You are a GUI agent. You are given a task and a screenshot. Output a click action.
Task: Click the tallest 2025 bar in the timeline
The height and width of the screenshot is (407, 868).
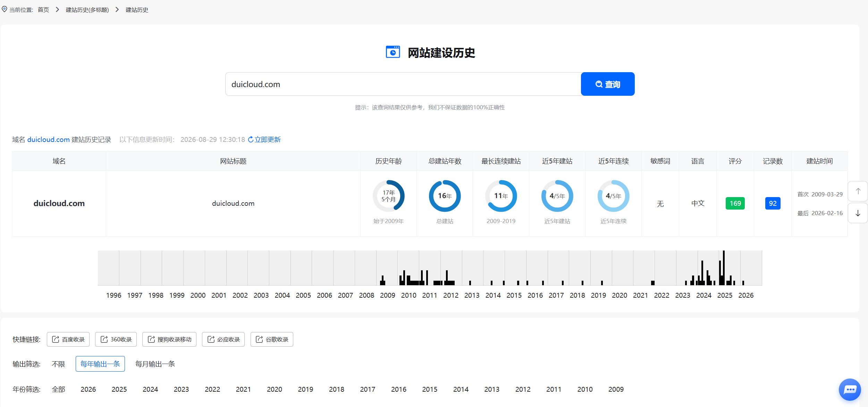724,268
